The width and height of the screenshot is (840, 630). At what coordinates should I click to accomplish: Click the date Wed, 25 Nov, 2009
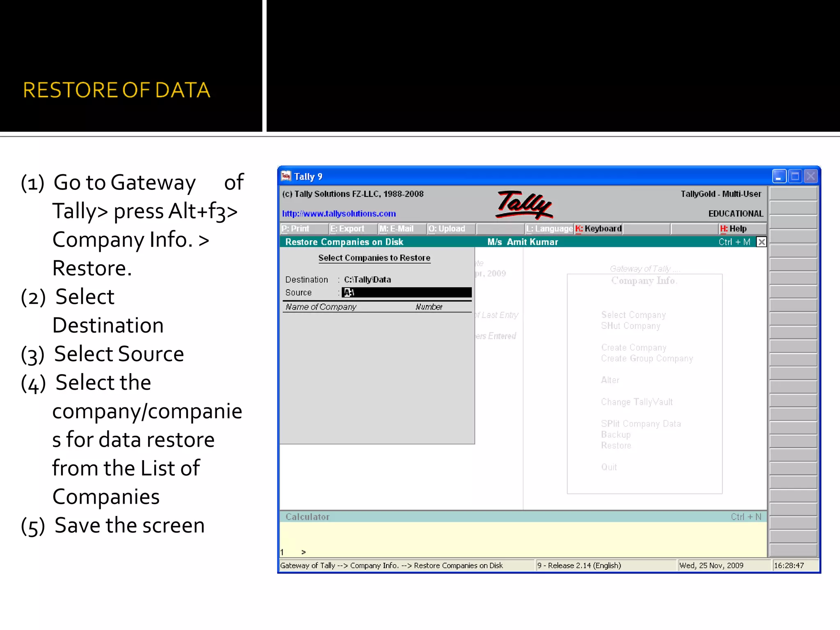tap(711, 566)
